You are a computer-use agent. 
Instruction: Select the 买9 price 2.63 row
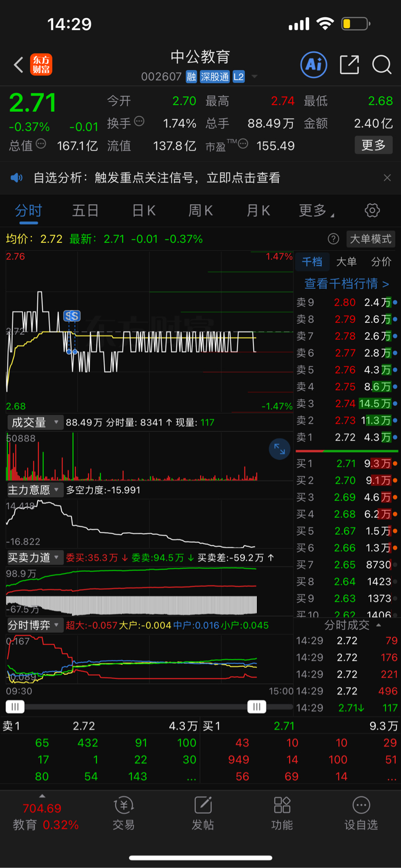(x=347, y=599)
